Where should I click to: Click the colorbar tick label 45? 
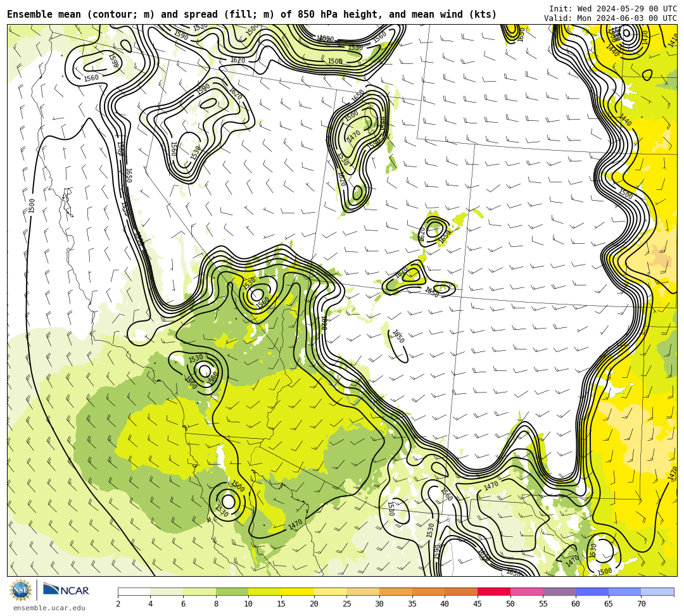pos(478,604)
